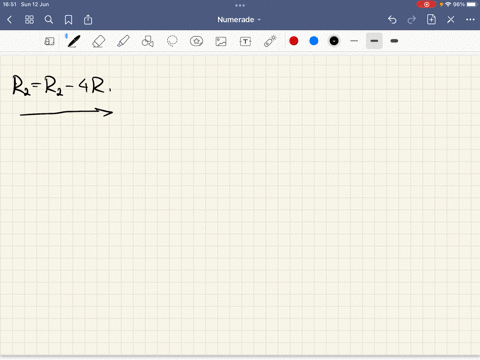Select the Eraser tool

(x=98, y=41)
